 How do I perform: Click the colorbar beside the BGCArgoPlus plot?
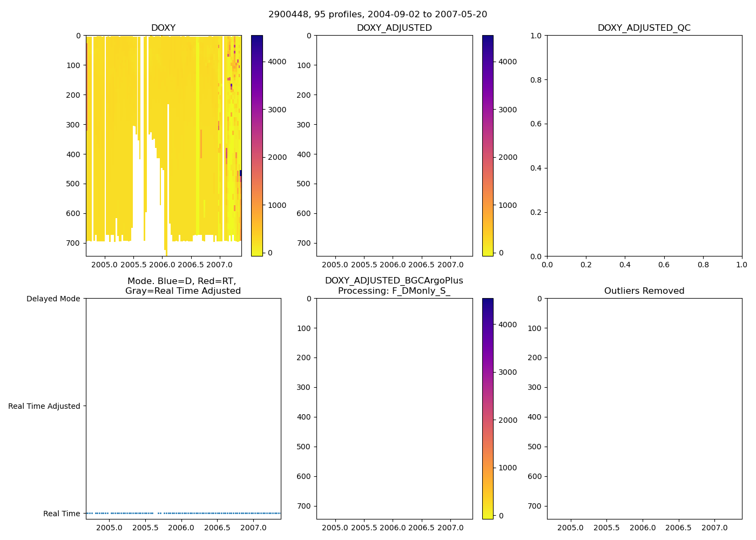tap(488, 409)
